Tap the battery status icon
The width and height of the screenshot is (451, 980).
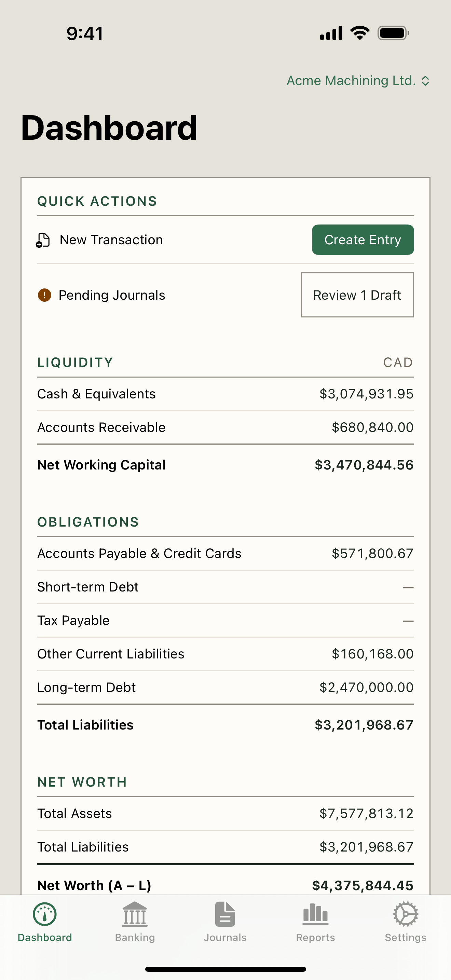point(393,33)
